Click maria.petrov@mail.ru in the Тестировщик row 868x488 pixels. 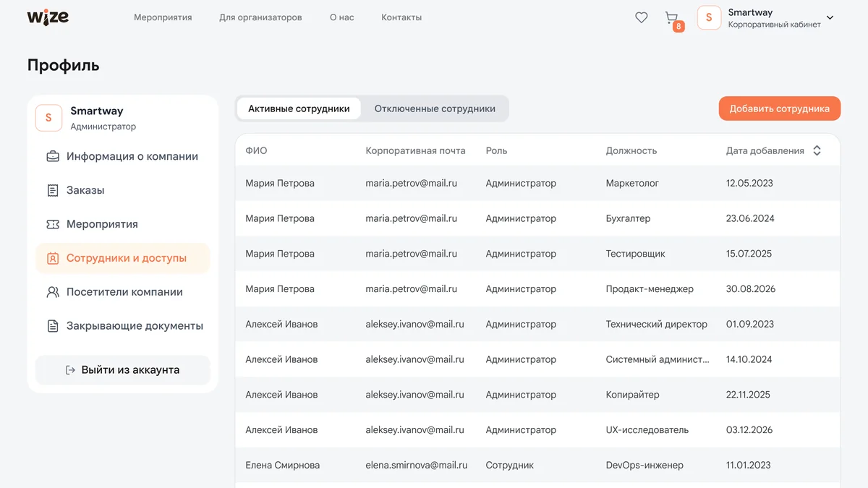pyautogui.click(x=412, y=254)
